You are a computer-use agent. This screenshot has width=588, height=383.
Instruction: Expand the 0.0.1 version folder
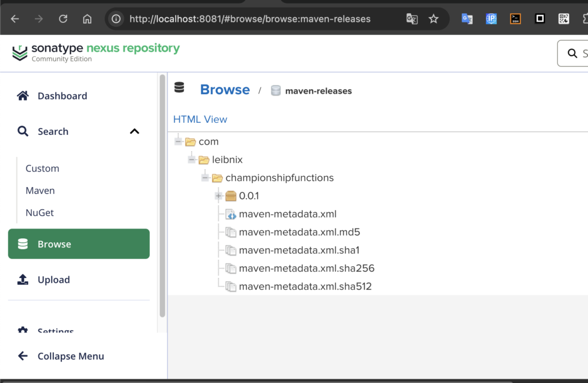[219, 196]
